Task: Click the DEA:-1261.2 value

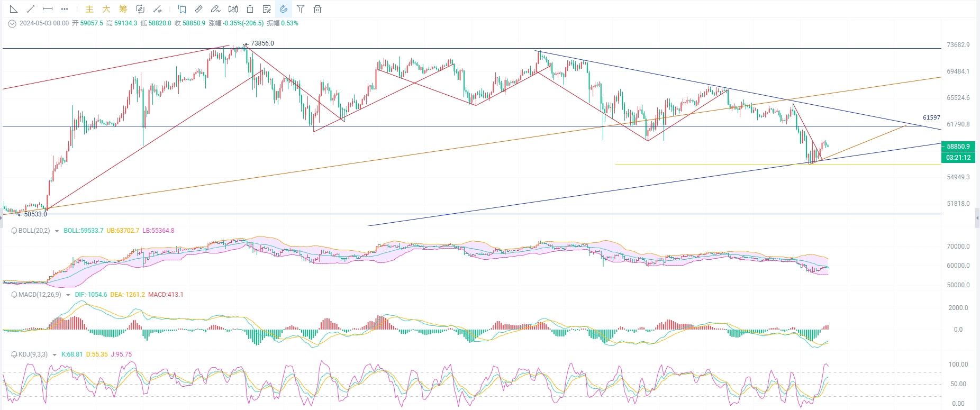Action: (x=128, y=295)
